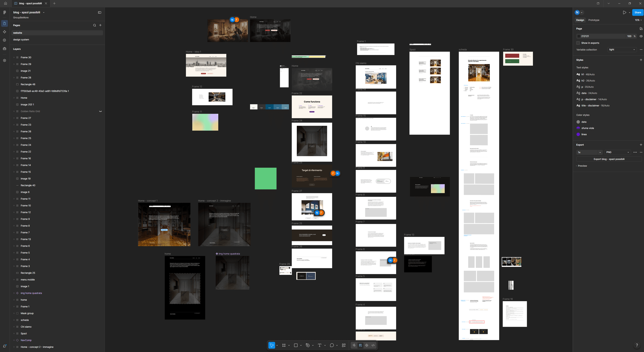The width and height of the screenshot is (644, 352).
Task: Add a new style with plus
Action: coord(641,60)
